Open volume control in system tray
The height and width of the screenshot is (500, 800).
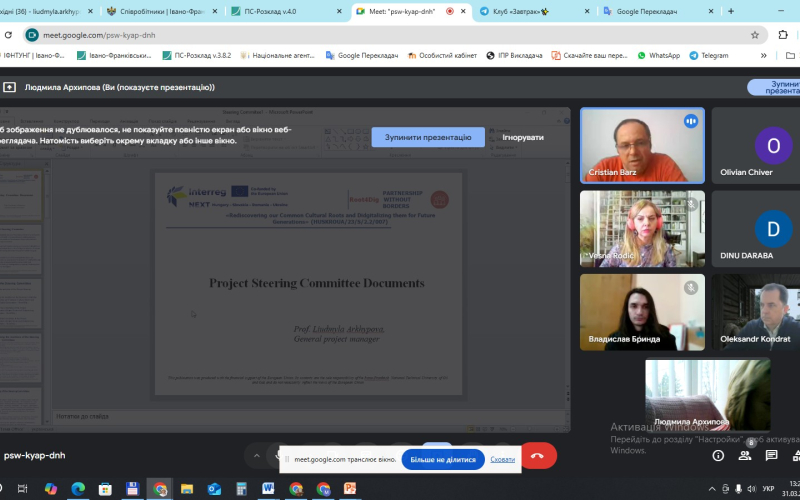click(x=752, y=489)
